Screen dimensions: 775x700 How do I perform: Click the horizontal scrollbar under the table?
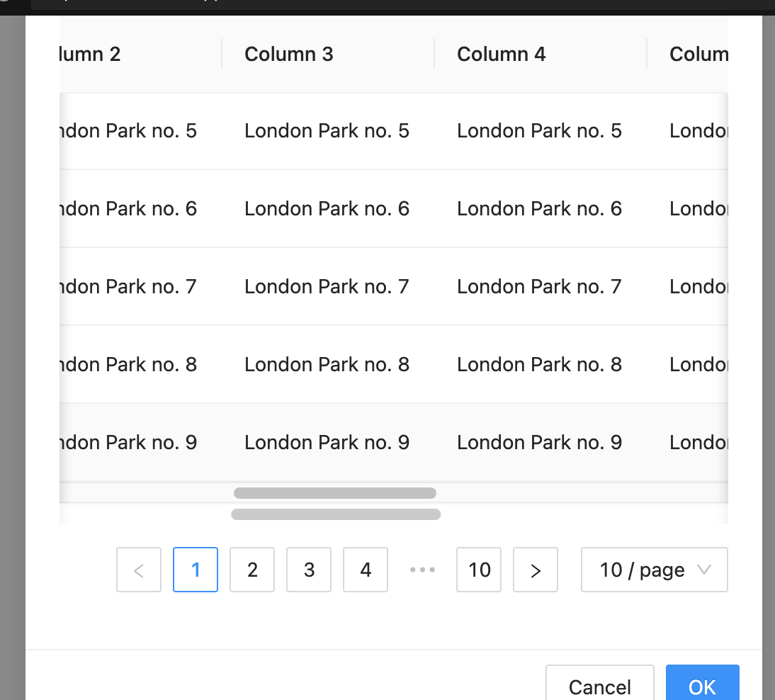click(x=335, y=492)
